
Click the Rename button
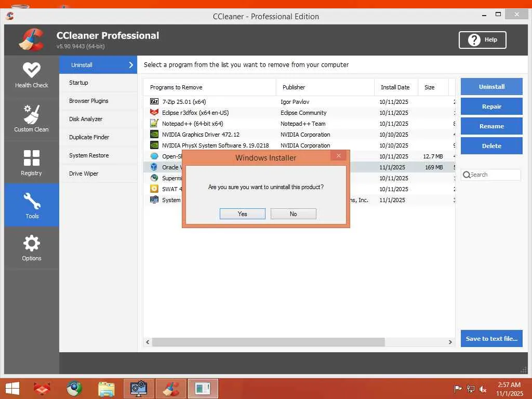point(491,126)
